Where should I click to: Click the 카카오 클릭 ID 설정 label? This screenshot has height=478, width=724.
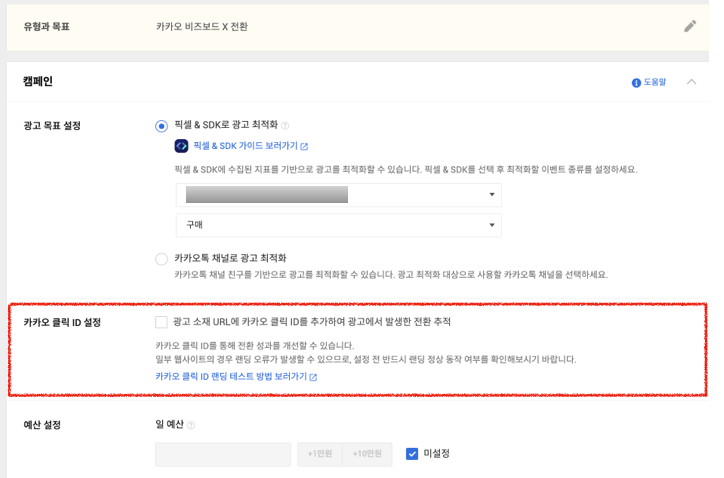62,322
